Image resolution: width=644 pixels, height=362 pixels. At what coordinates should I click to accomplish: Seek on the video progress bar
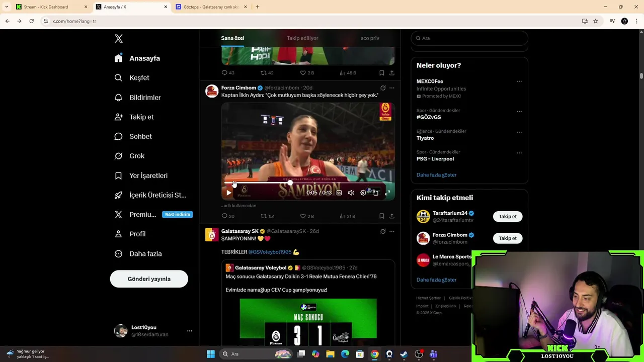(x=308, y=183)
